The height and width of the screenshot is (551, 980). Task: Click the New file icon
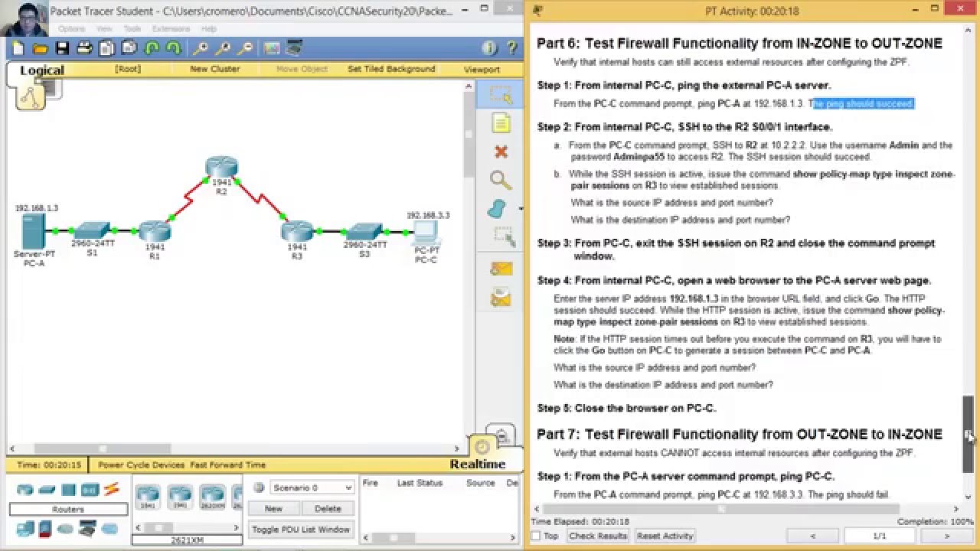click(x=18, y=48)
